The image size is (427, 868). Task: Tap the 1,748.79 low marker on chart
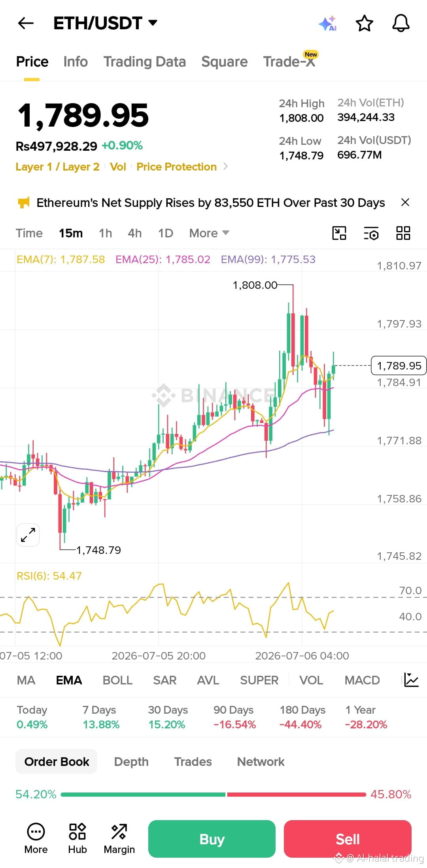pyautogui.click(x=98, y=550)
